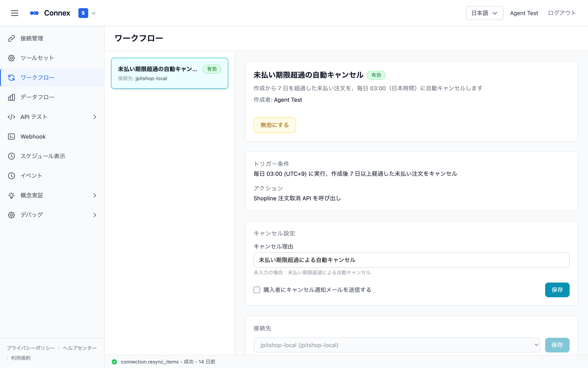Enable 購入者にキャンセル通知メールを送信する checkbox
The width and height of the screenshot is (588, 368).
pyautogui.click(x=257, y=290)
